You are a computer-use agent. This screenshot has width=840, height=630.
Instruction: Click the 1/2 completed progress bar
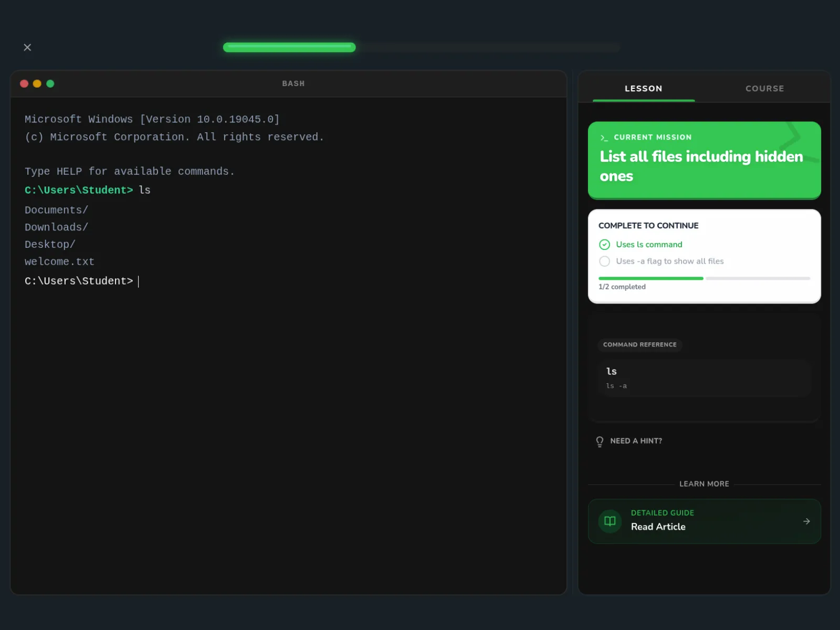click(x=705, y=278)
